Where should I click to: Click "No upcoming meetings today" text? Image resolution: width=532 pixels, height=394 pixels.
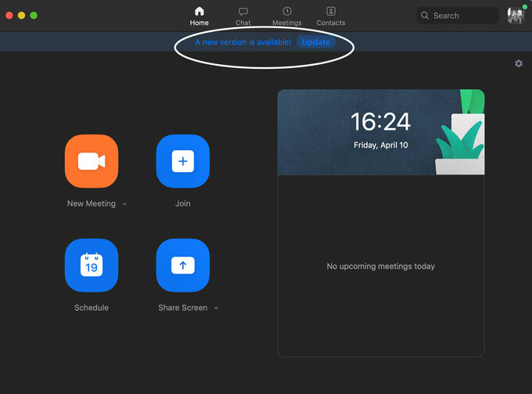coord(381,266)
